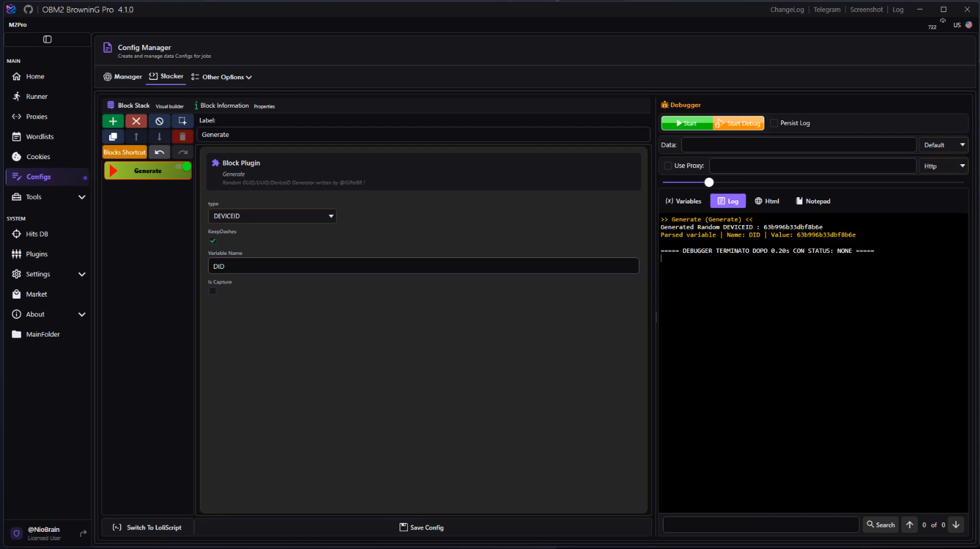Enable the Is Capture checkbox
This screenshot has height=549, width=980.
click(212, 292)
